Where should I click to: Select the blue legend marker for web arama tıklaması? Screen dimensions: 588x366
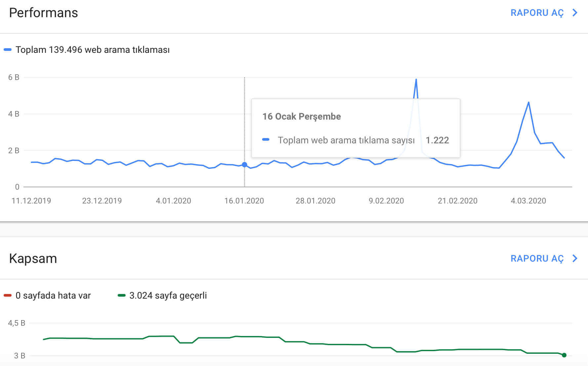point(8,50)
